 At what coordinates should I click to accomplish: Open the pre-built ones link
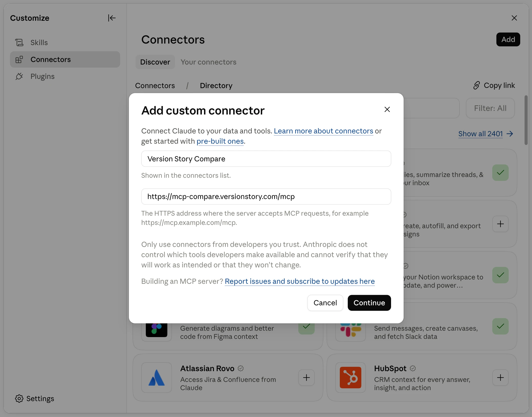click(x=220, y=141)
